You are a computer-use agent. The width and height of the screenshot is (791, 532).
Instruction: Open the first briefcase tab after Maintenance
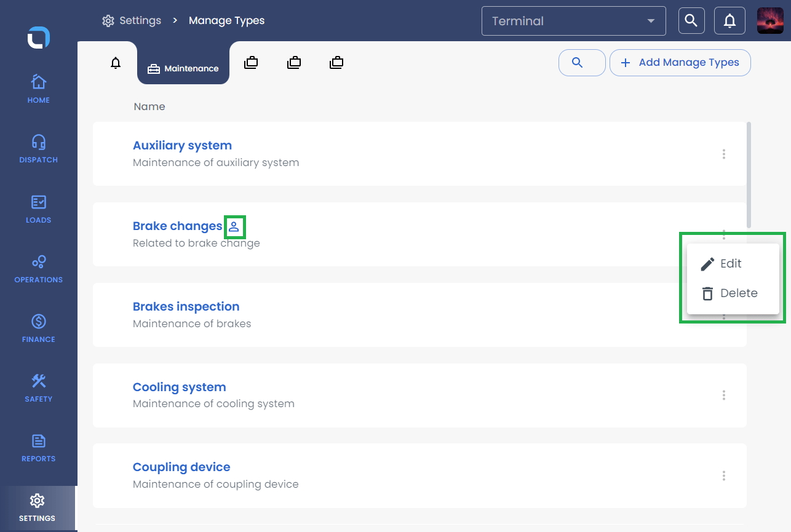(x=251, y=62)
